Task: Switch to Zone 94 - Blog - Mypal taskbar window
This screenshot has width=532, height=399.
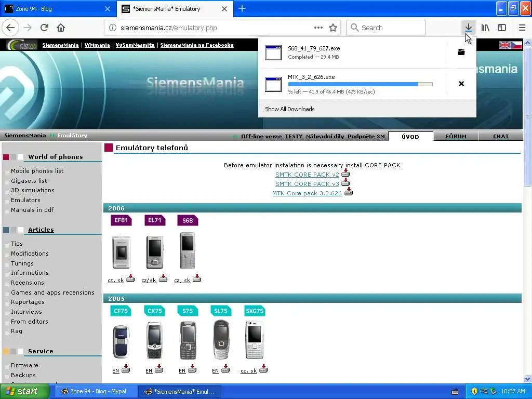Action: (96, 391)
